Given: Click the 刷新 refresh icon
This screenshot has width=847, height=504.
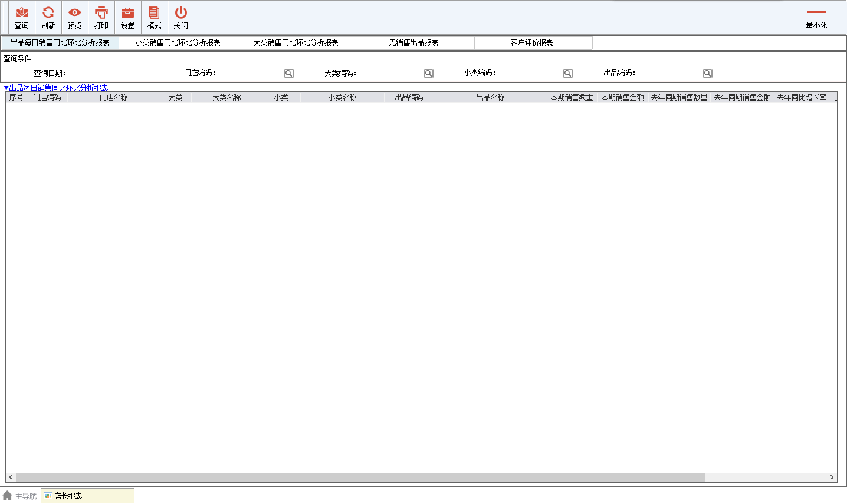Looking at the screenshot, I should click(48, 17).
